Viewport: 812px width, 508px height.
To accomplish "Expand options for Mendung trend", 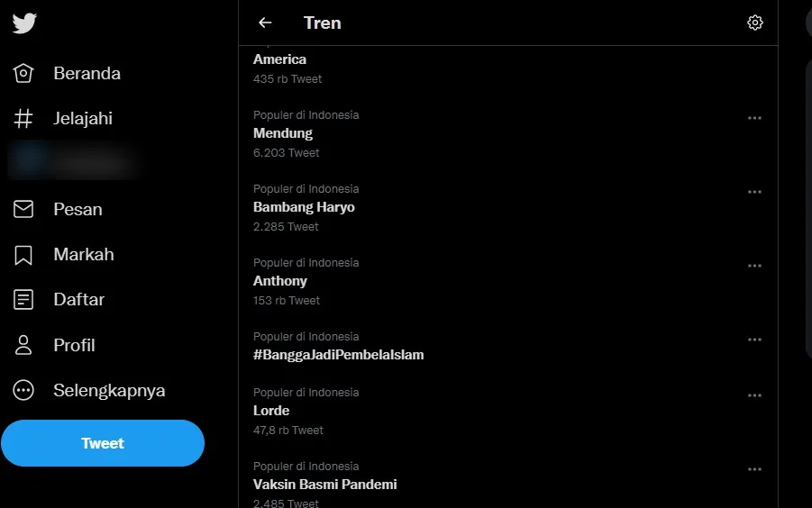I will point(754,118).
